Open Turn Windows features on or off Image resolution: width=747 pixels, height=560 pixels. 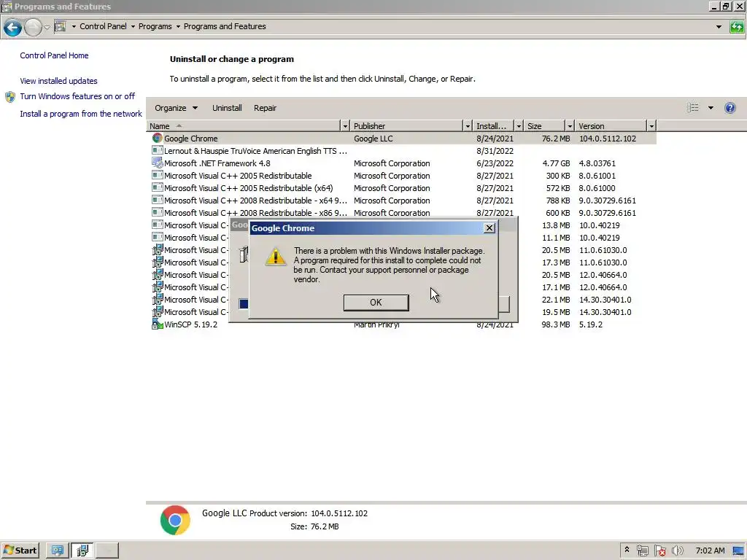click(x=77, y=96)
